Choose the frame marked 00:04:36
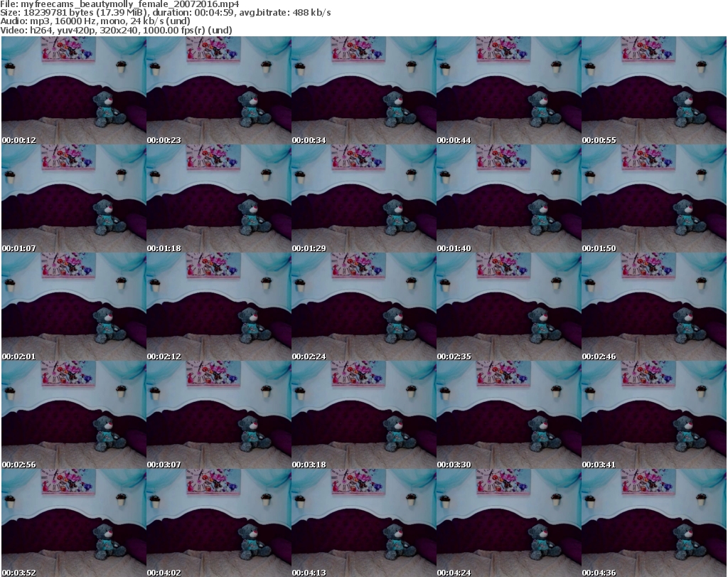This screenshot has width=728, height=577. pyautogui.click(x=654, y=523)
